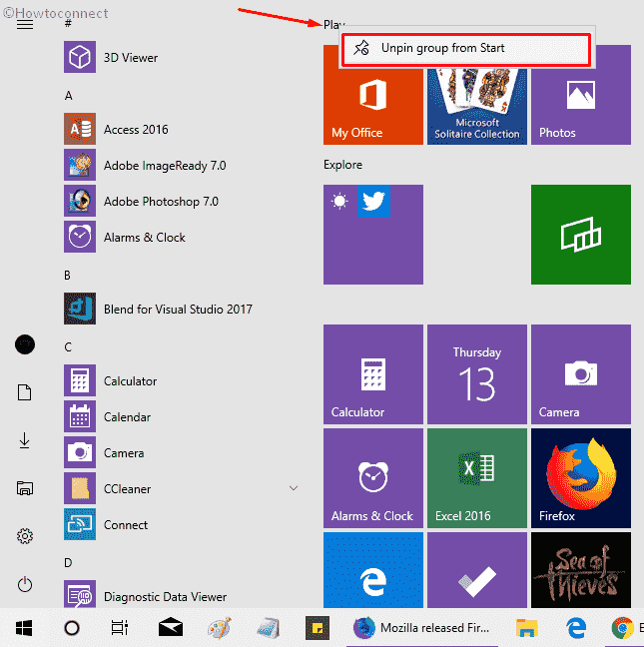Open the green charts tile

click(581, 235)
